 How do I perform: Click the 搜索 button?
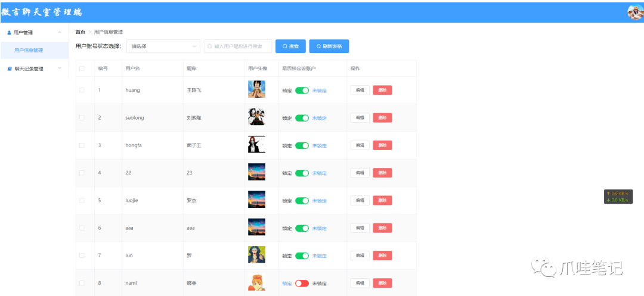tap(291, 46)
